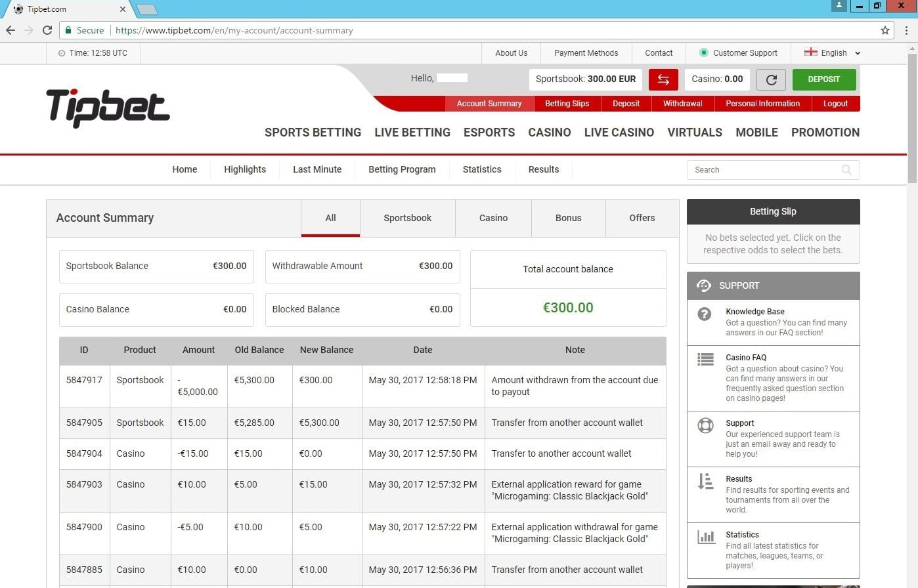This screenshot has width=918, height=588.
Task: Refresh balances with the circular arrow button
Action: click(x=772, y=79)
